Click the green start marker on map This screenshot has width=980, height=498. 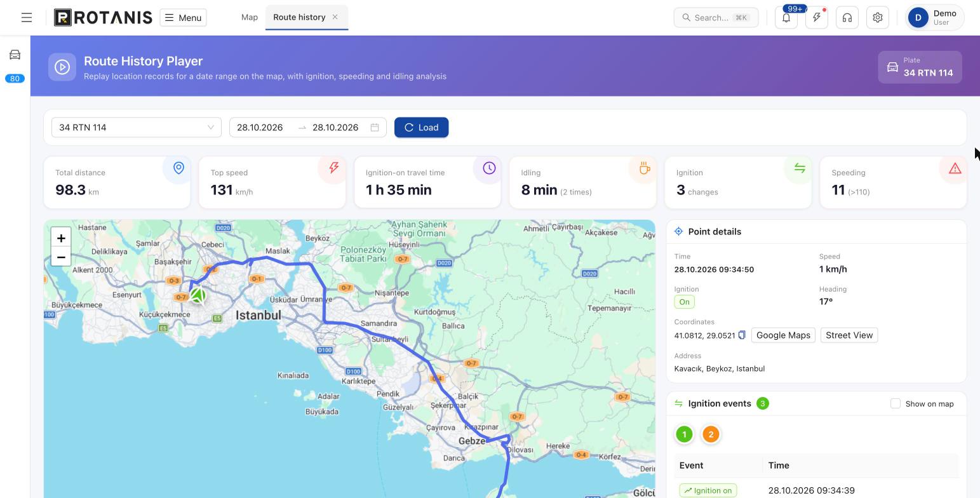(x=198, y=295)
